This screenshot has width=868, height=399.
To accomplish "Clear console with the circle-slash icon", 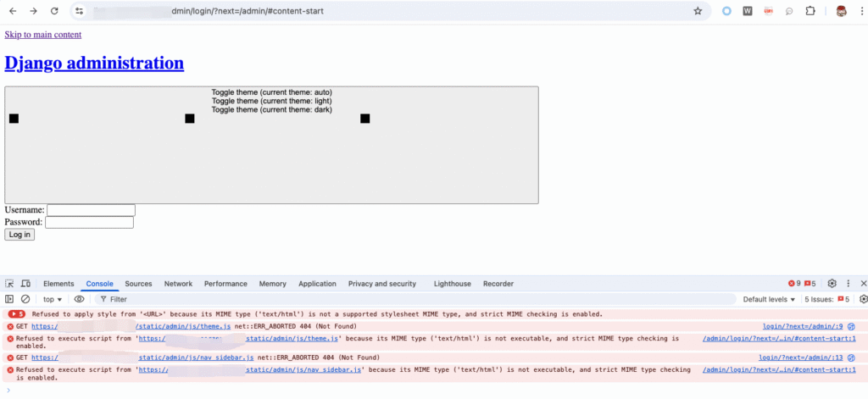I will coord(25,299).
